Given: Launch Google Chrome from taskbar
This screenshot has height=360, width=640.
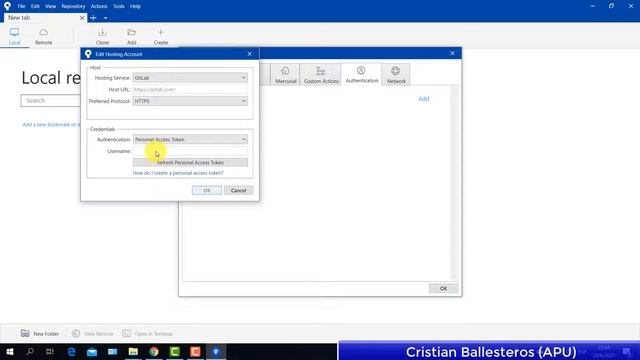Looking at the screenshot, I should pyautogui.click(x=154, y=351).
